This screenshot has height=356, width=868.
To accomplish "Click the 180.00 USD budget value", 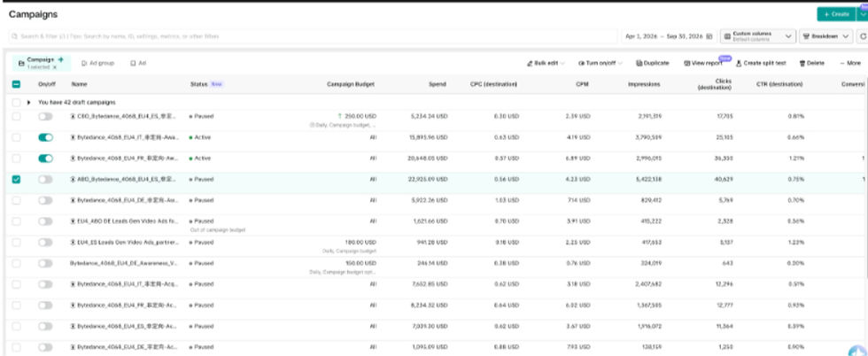I will [360, 242].
